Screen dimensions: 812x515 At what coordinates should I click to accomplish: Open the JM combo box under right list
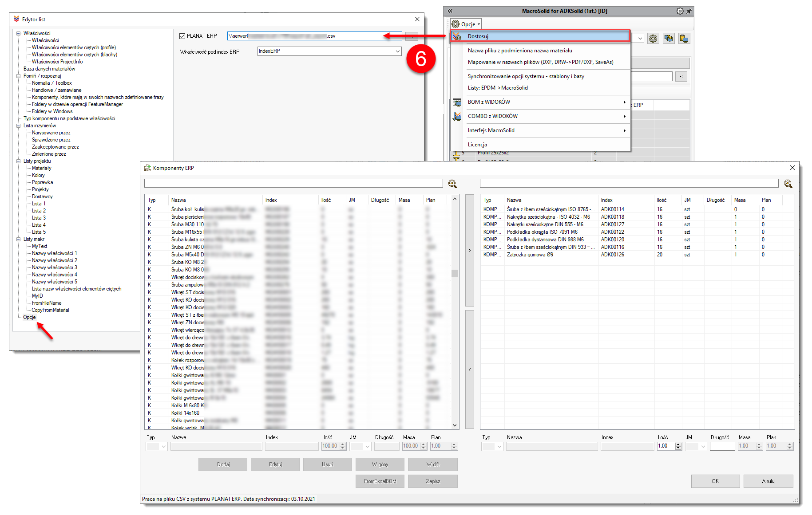(x=696, y=446)
